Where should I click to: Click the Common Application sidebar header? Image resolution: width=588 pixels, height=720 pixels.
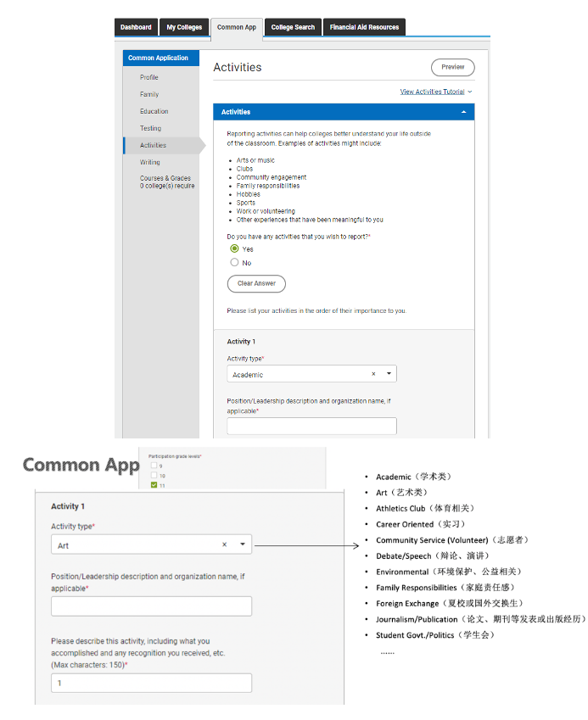click(160, 58)
